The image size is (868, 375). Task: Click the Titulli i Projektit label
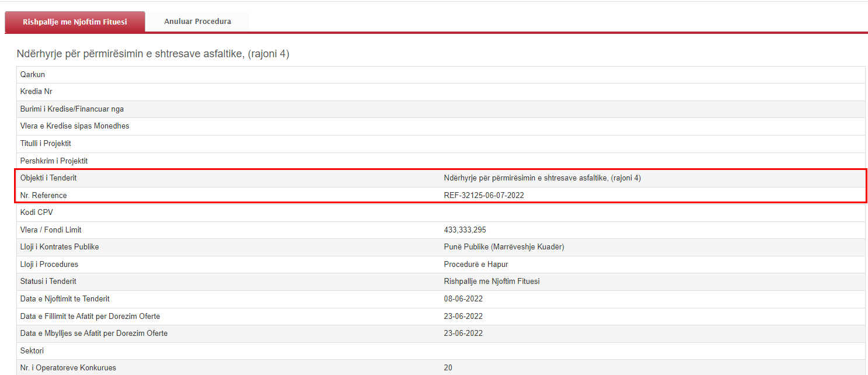pos(46,144)
